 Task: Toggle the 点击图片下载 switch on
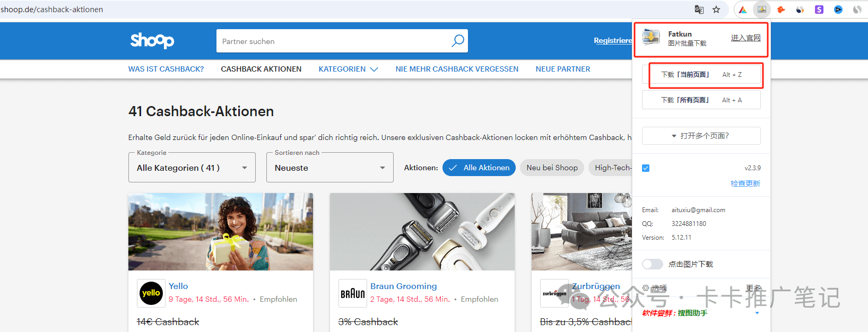[653, 264]
